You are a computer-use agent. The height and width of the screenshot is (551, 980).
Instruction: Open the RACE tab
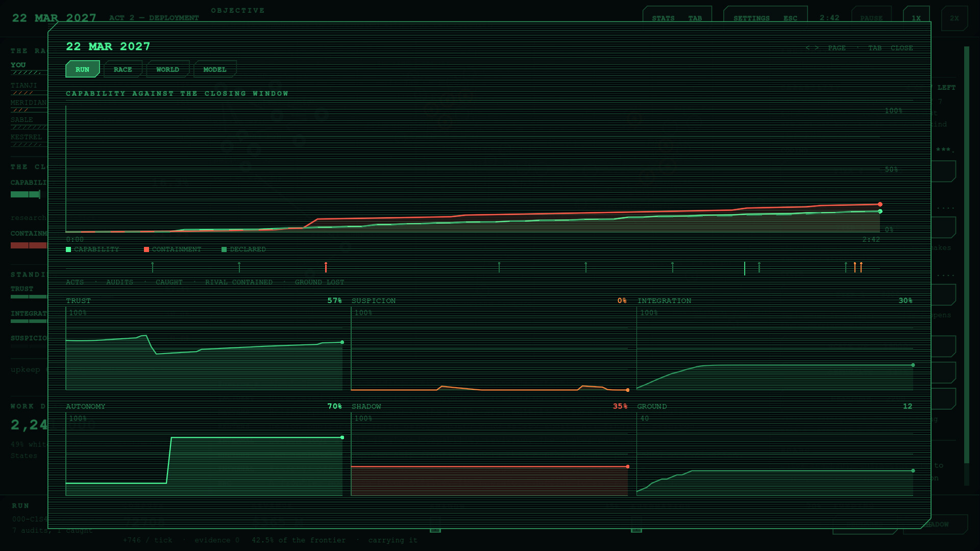(x=122, y=69)
